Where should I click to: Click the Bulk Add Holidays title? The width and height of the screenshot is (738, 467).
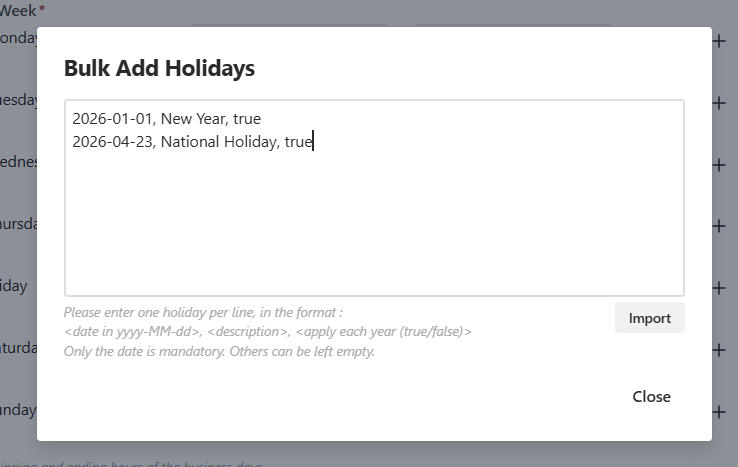tap(159, 69)
